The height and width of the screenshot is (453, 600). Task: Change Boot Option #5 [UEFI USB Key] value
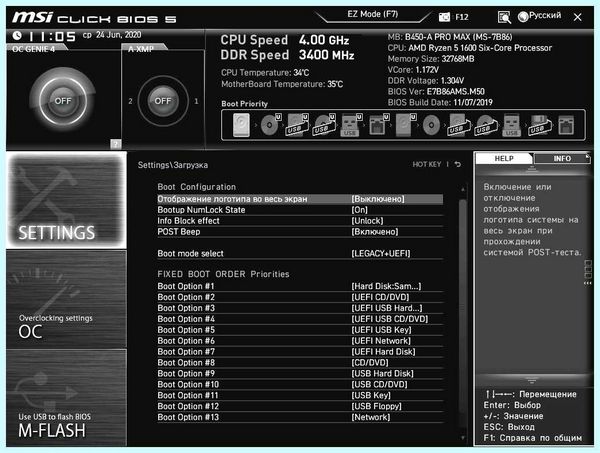pyautogui.click(x=382, y=330)
